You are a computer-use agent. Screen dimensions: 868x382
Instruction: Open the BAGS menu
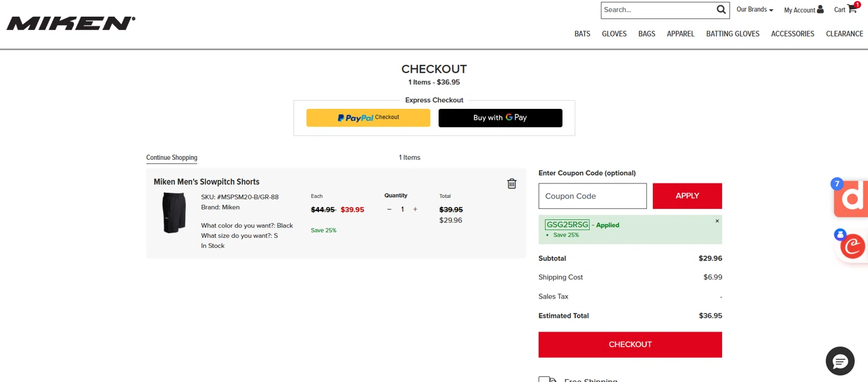(x=646, y=34)
